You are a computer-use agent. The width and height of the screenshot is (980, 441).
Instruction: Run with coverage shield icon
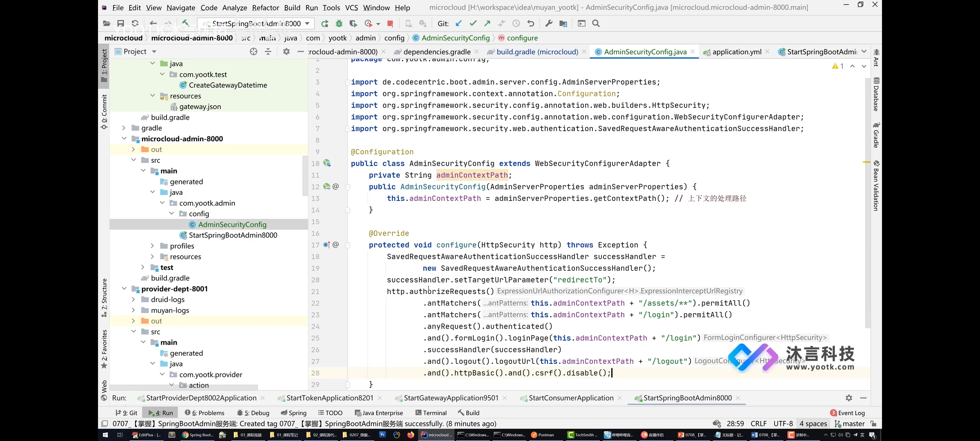353,23
